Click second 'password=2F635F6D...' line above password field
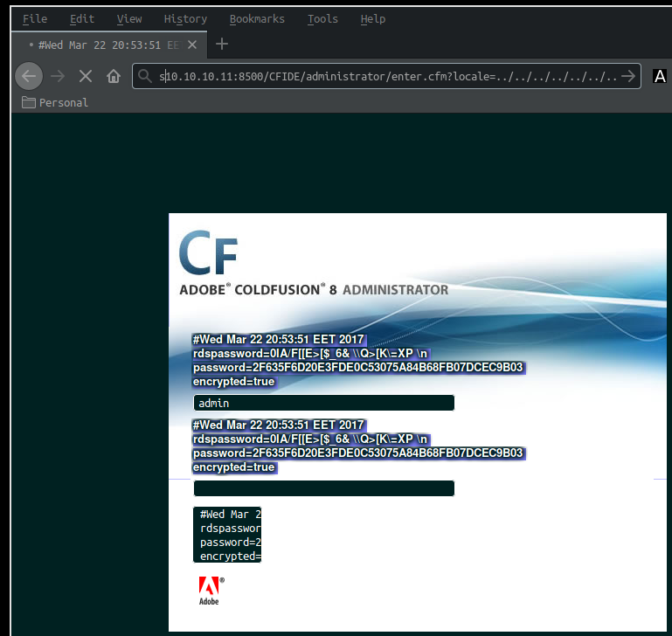672x636 pixels. point(358,453)
